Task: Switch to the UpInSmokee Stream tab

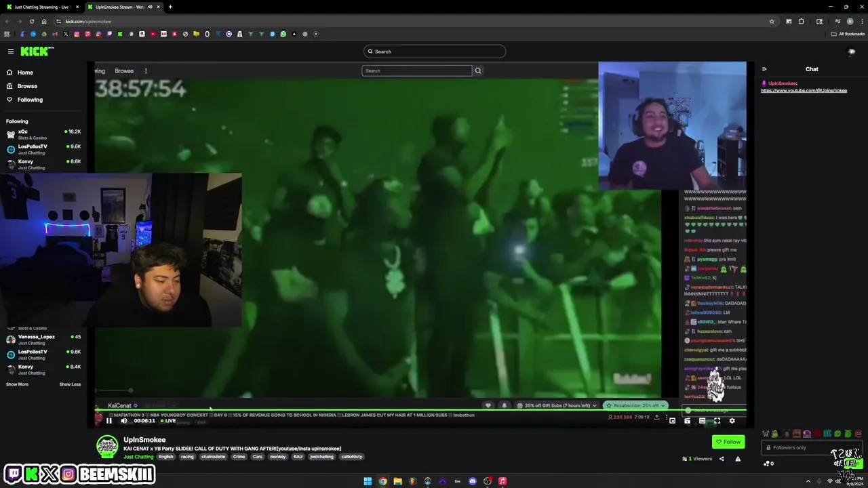Action: click(122, 7)
